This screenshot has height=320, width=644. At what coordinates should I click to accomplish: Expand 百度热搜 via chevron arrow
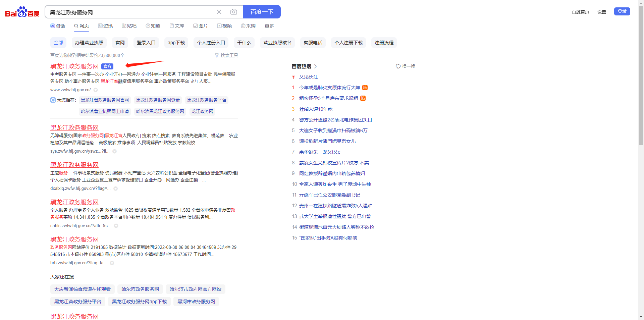click(x=315, y=66)
